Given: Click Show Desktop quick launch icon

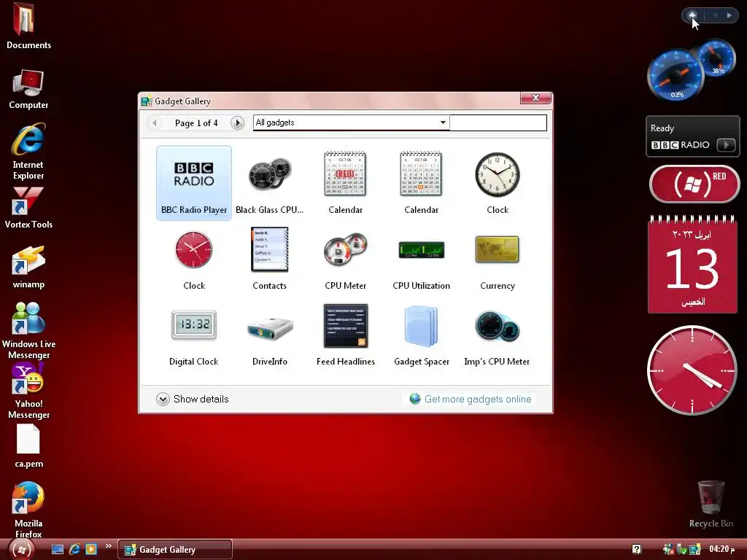Looking at the screenshot, I should click(58, 550).
